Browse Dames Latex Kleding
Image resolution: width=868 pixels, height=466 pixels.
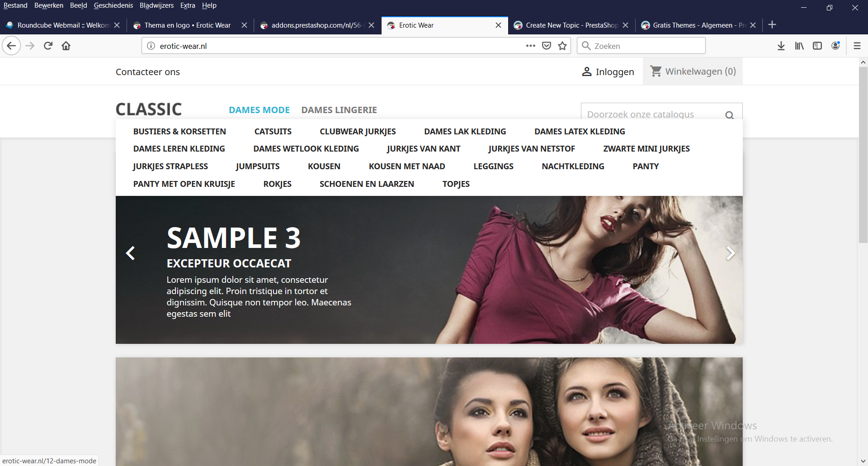[x=580, y=132]
